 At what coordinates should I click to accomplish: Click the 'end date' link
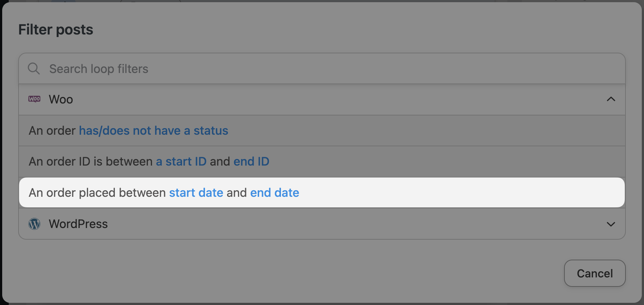click(274, 193)
